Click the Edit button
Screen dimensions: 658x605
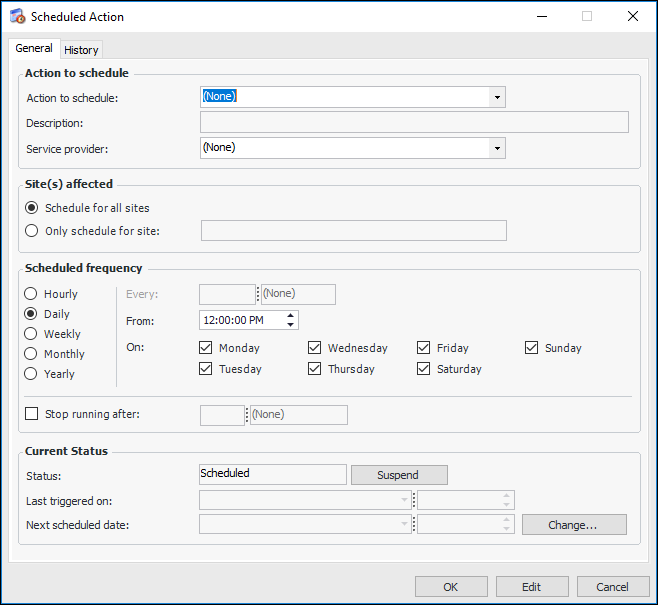[x=532, y=587]
